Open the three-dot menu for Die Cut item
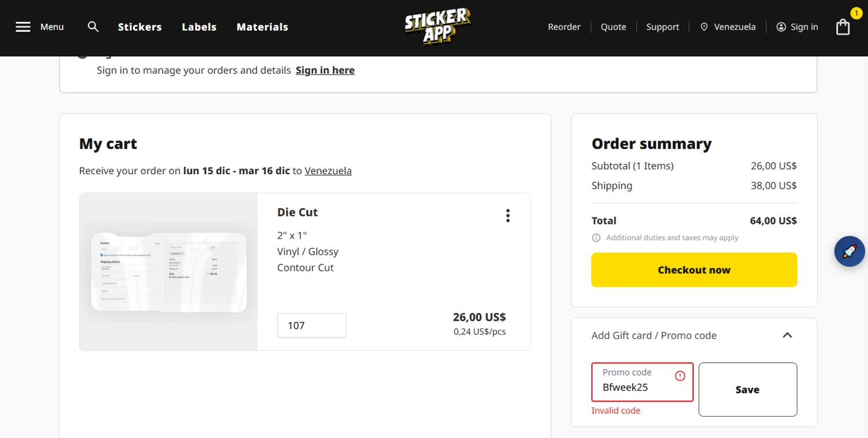 point(507,216)
